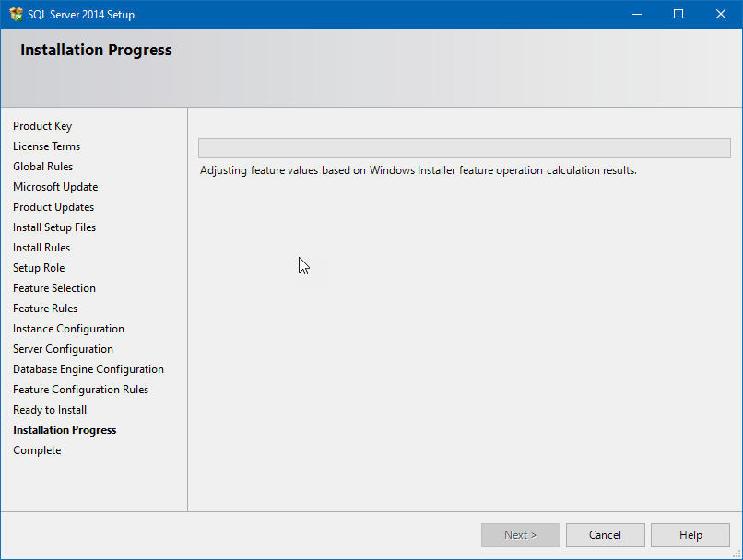
Task: Select the Complete step
Action: (x=37, y=450)
